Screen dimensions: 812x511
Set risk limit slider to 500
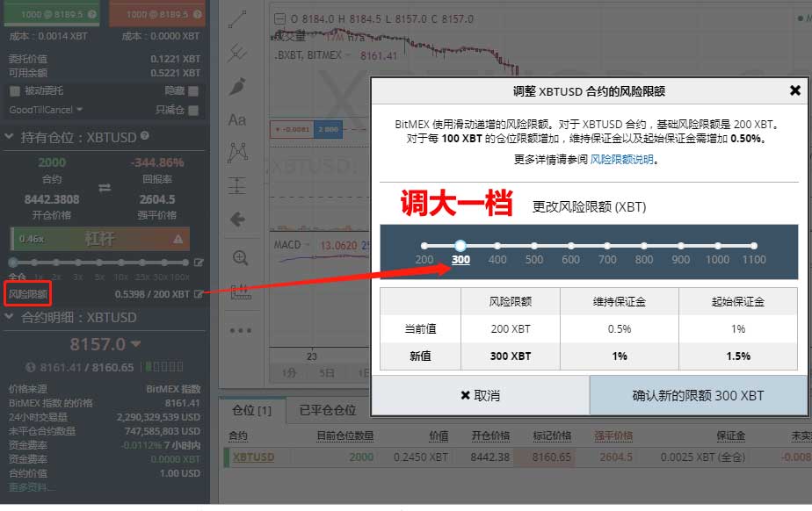(x=534, y=246)
